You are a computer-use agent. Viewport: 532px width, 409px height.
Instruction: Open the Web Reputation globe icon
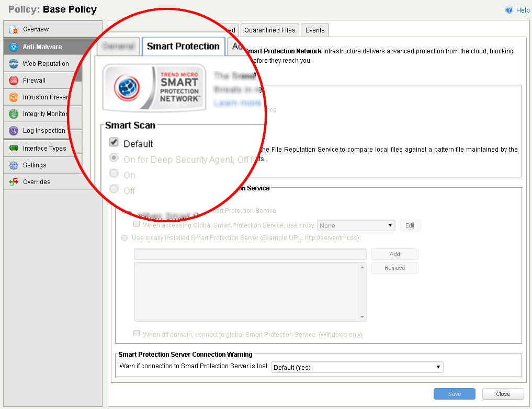[14, 64]
